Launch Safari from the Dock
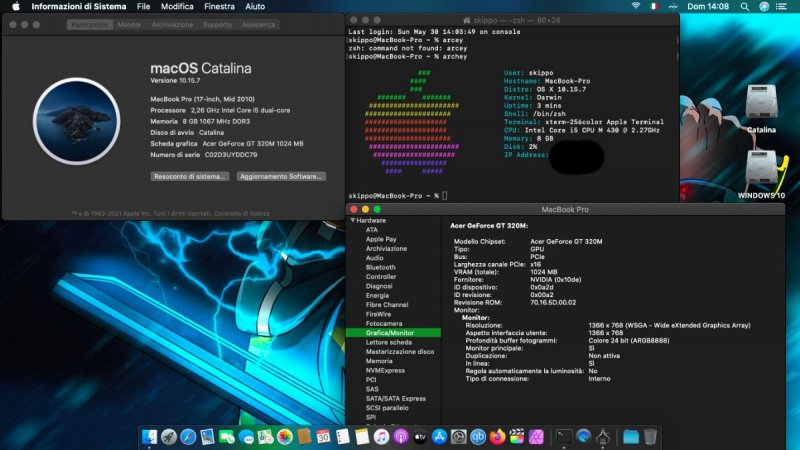This screenshot has width=800, height=450. 188,437
